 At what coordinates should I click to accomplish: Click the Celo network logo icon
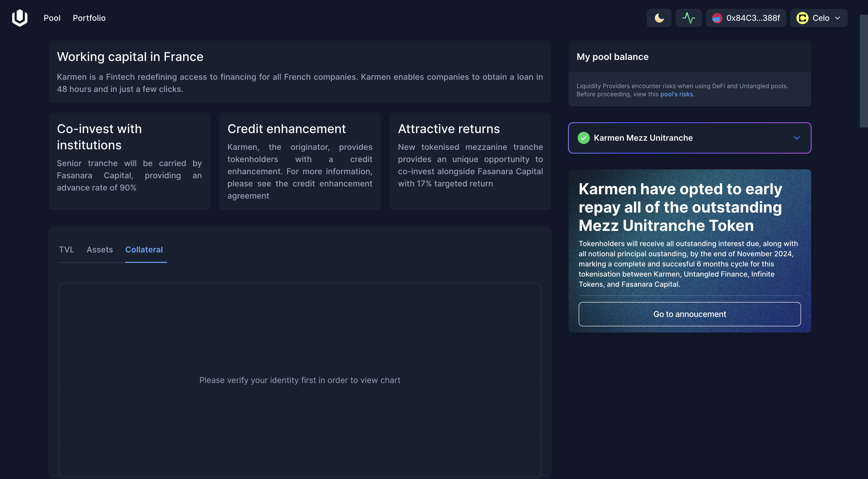click(802, 18)
